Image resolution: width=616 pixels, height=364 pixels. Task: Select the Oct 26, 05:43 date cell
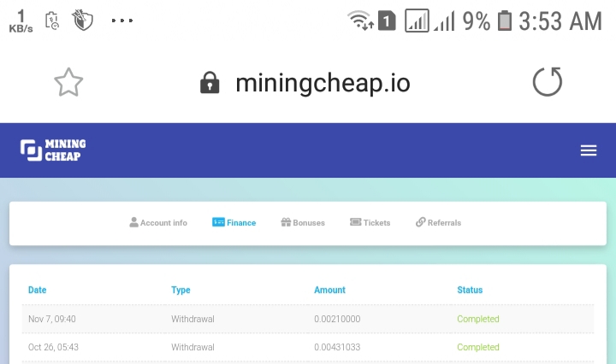[x=53, y=347]
